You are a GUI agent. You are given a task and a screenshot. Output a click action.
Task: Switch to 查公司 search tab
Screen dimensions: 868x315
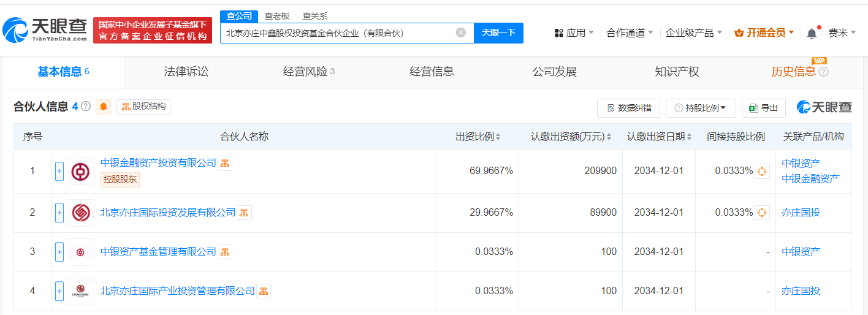239,16
